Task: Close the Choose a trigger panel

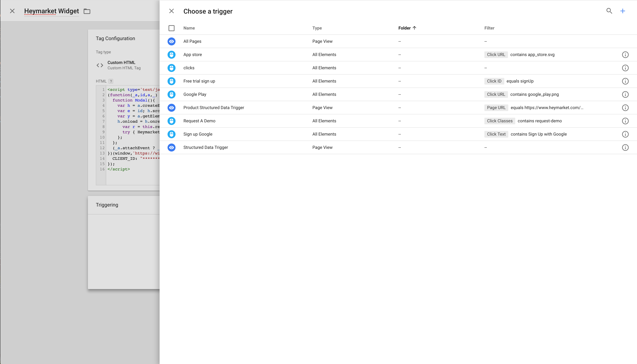Action: 171,11
